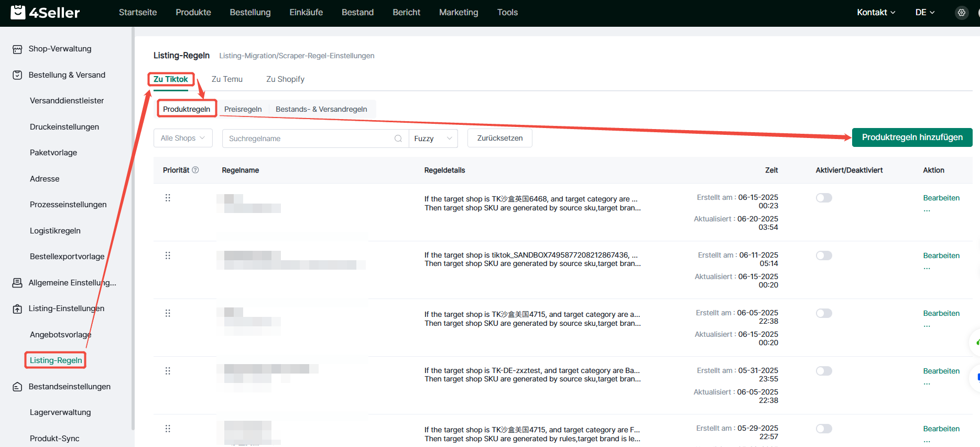Open Adresse in sidebar
This screenshot has height=447, width=980.
pos(45,179)
